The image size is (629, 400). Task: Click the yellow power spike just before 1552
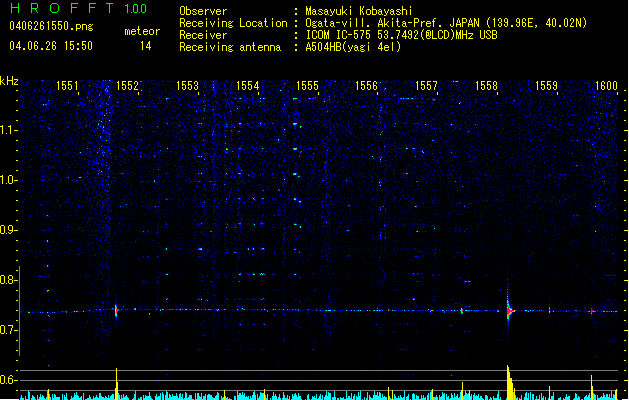coord(117,384)
